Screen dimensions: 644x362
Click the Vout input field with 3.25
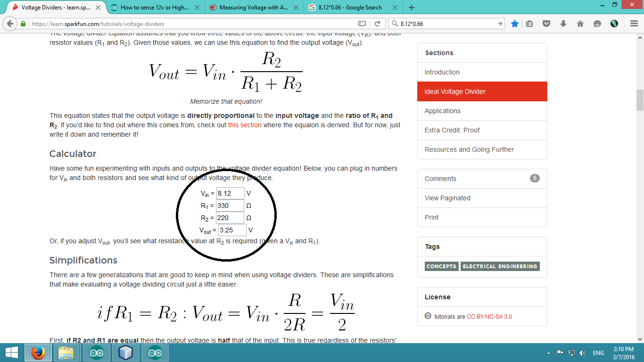pyautogui.click(x=232, y=230)
